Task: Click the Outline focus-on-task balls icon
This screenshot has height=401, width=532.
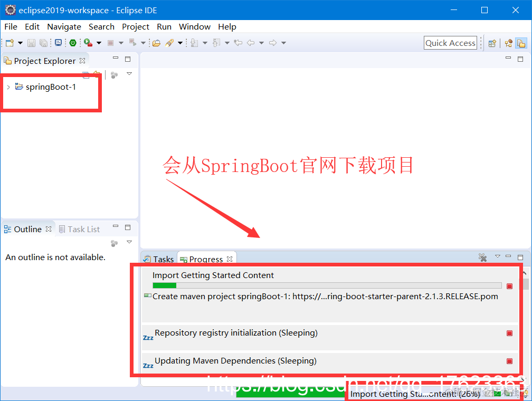Action: point(115,243)
